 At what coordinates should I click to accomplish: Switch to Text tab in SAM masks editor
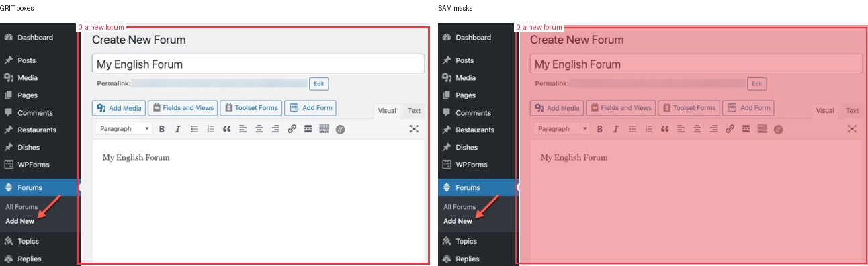pos(852,111)
